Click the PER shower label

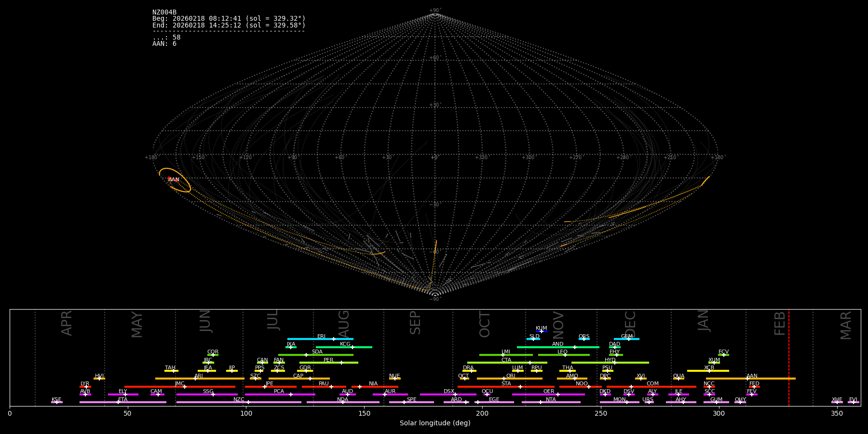click(328, 360)
